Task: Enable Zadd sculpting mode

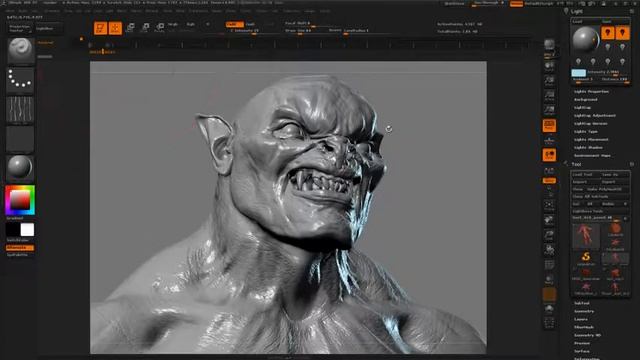Action: 234,24
